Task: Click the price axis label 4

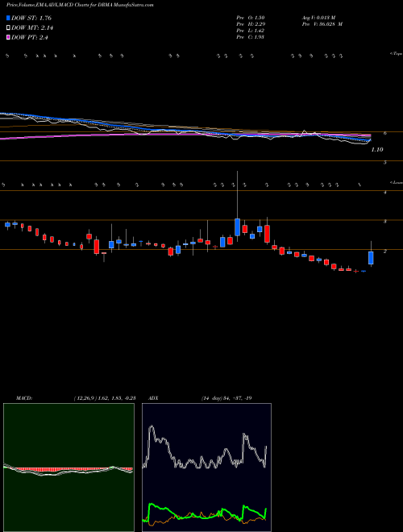Action: click(x=385, y=193)
